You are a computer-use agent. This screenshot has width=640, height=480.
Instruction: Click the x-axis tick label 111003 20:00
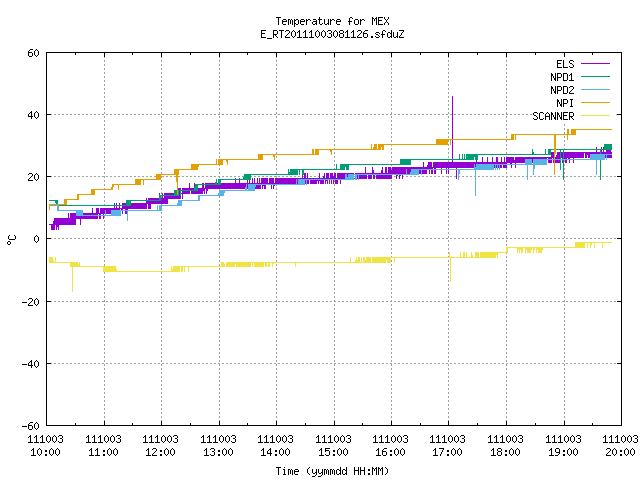pyautogui.click(x=620, y=446)
